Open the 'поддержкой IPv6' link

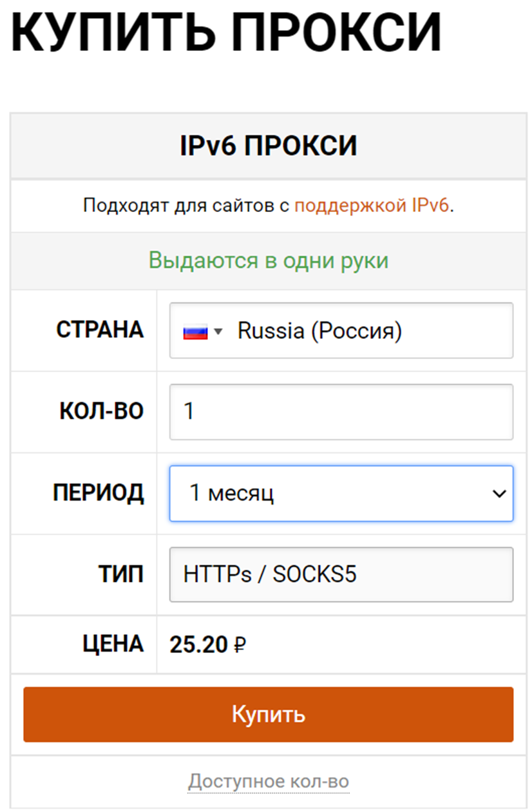372,206
